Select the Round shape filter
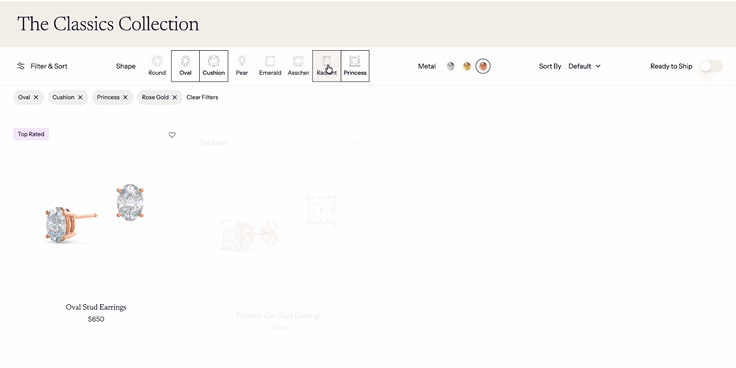This screenshot has height=368, width=736. pos(157,66)
